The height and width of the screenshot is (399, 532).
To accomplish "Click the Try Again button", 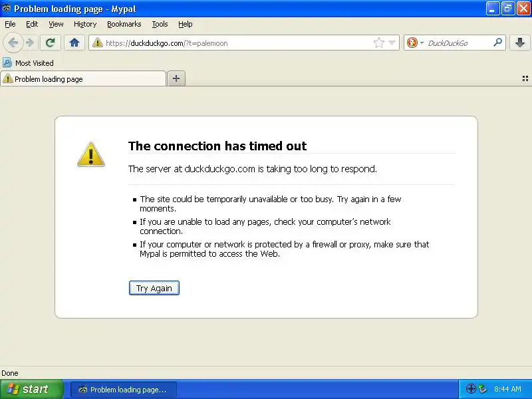I will click(x=154, y=288).
